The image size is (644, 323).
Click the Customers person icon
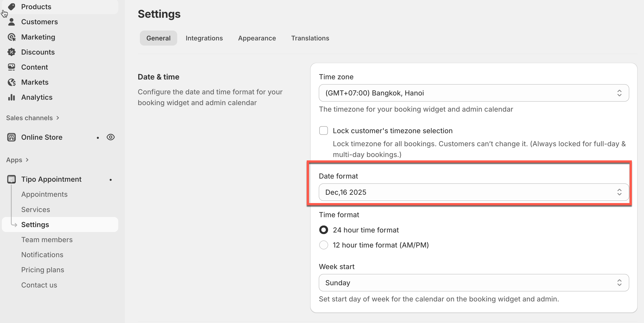[x=11, y=22]
